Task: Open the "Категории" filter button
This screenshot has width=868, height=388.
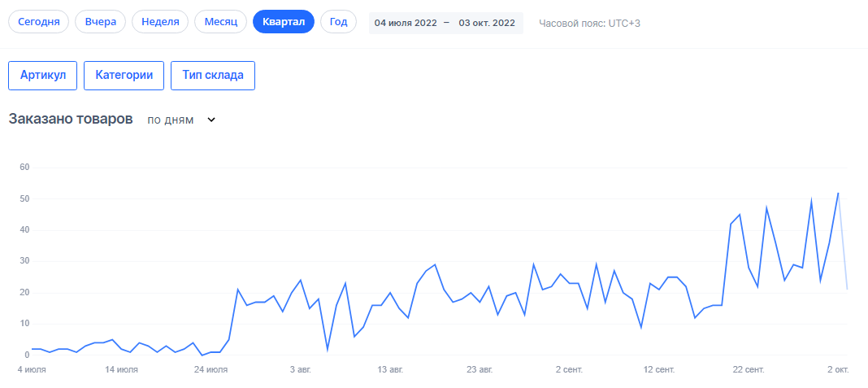Action: pos(124,75)
